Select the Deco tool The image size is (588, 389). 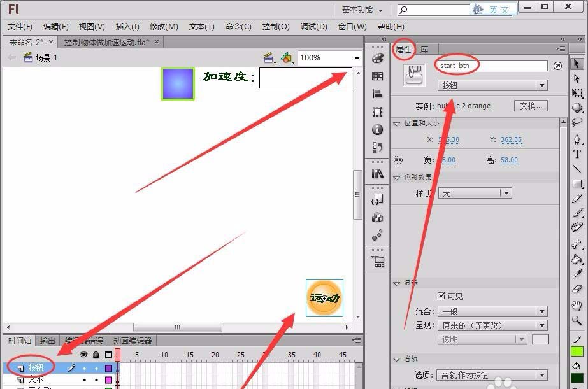click(x=577, y=227)
